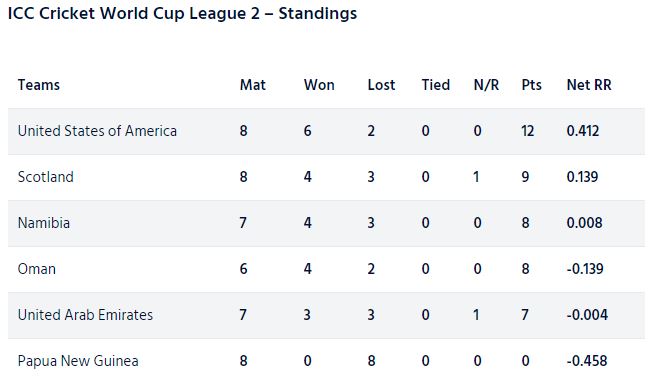Select the Won column header
Screen dimensions: 658x390
(x=319, y=85)
